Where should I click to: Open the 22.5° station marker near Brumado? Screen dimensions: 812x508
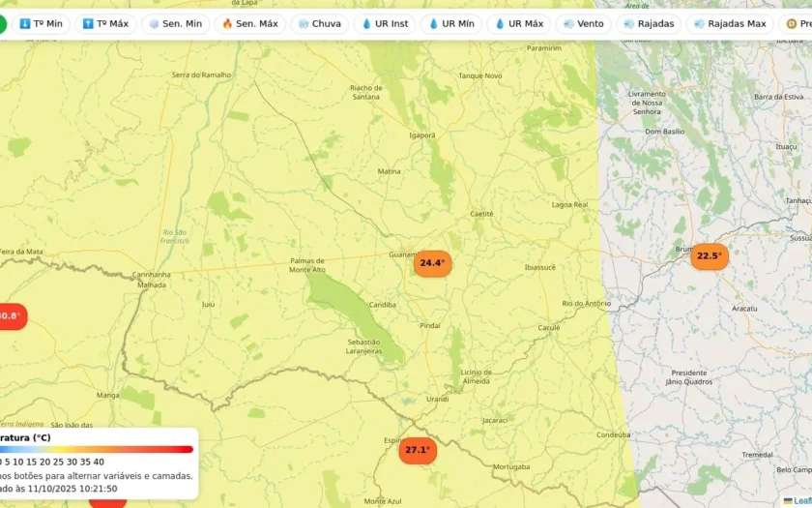point(710,256)
